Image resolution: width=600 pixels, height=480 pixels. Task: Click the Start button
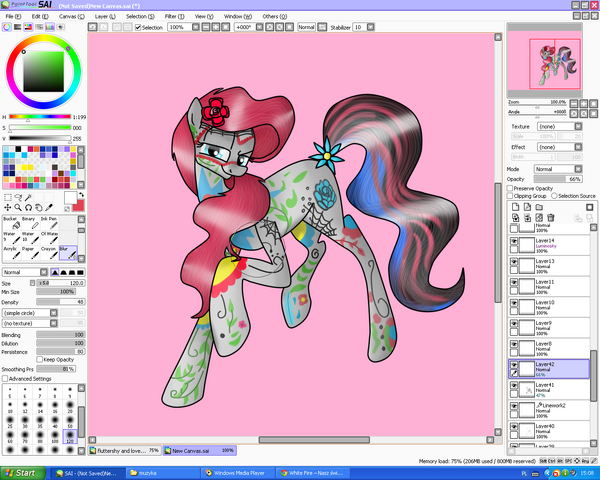point(23,473)
